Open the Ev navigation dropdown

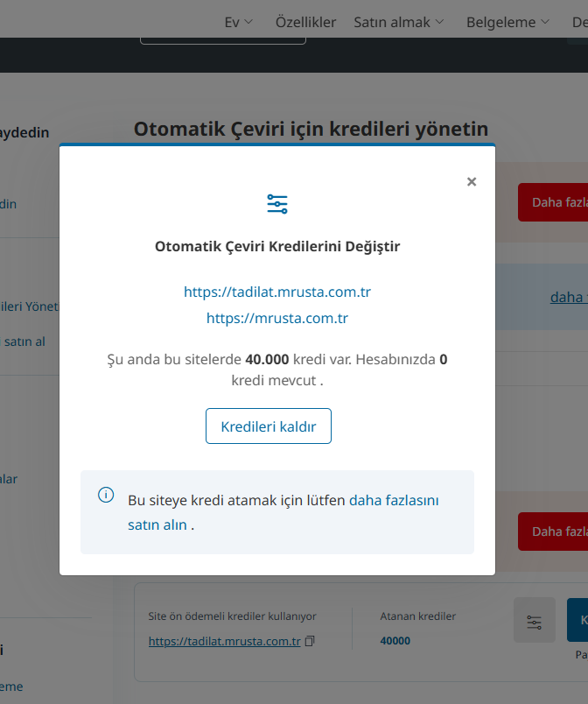[239, 22]
